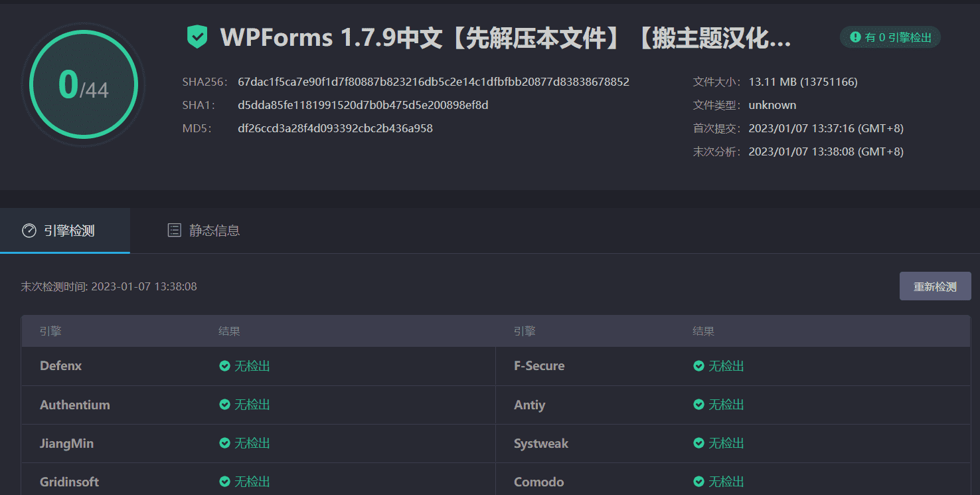
Task: Select the JiangMin engine name
Action: pos(66,443)
